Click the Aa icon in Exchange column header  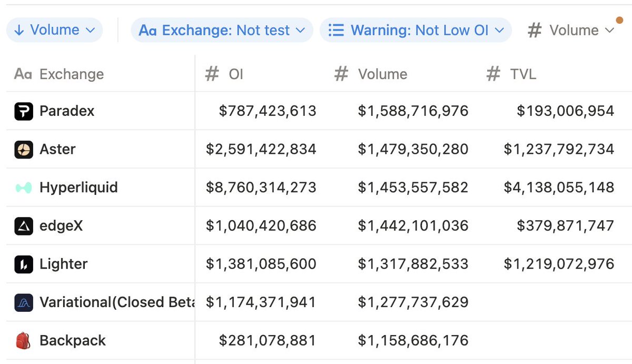tap(23, 74)
